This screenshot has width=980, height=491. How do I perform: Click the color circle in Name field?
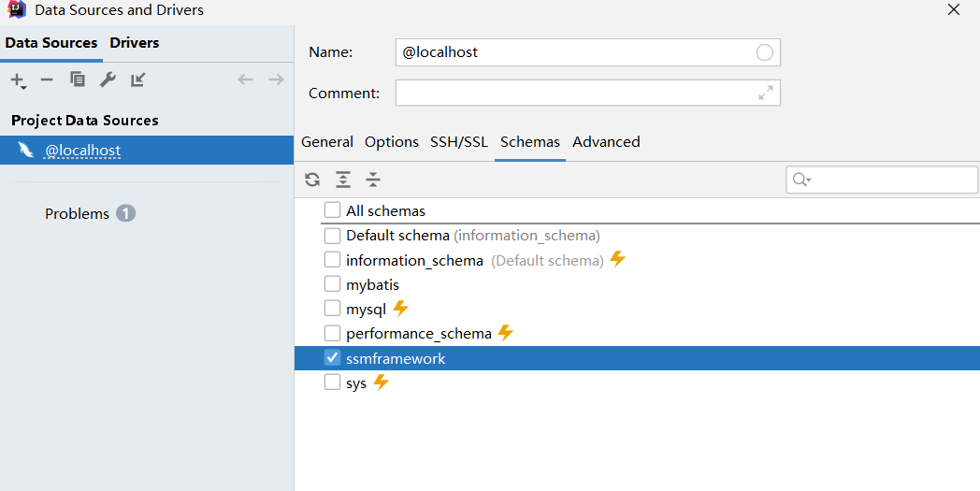764,52
